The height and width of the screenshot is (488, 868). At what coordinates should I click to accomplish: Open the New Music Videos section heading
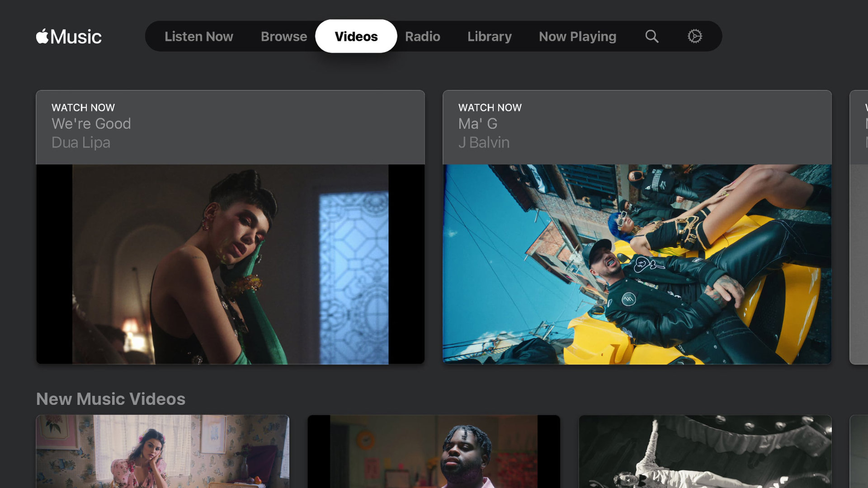point(110,399)
